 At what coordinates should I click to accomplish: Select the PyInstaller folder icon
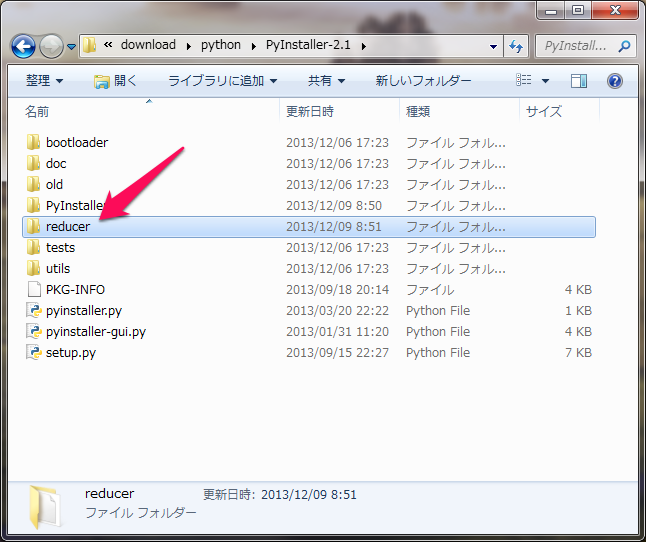tap(33, 205)
